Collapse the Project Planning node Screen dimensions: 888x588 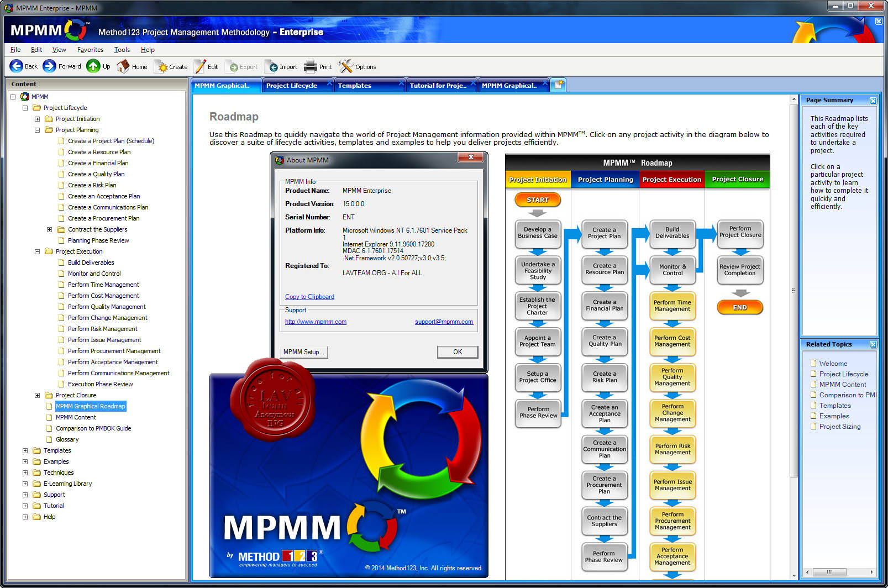pos(37,130)
